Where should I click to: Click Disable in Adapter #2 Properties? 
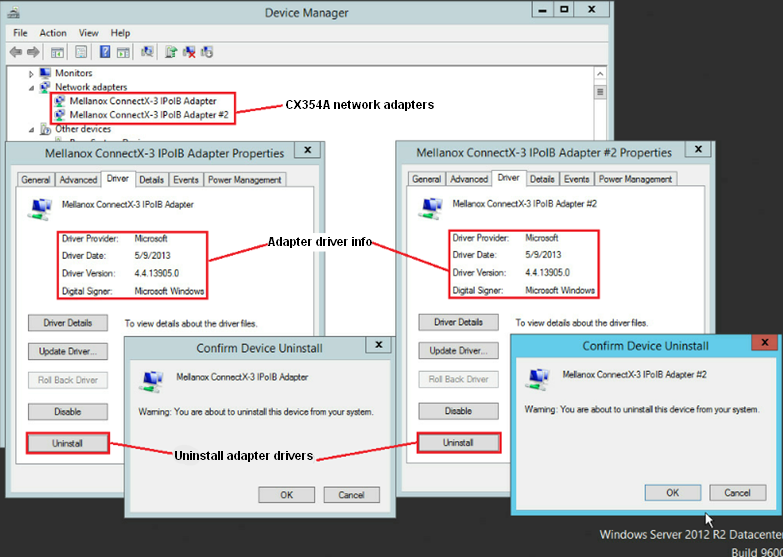(x=458, y=411)
